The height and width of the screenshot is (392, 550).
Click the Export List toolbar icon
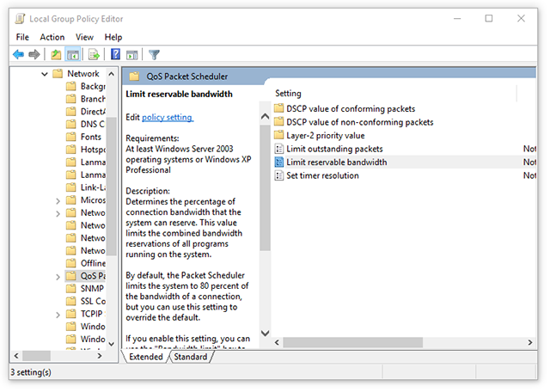[x=95, y=55]
